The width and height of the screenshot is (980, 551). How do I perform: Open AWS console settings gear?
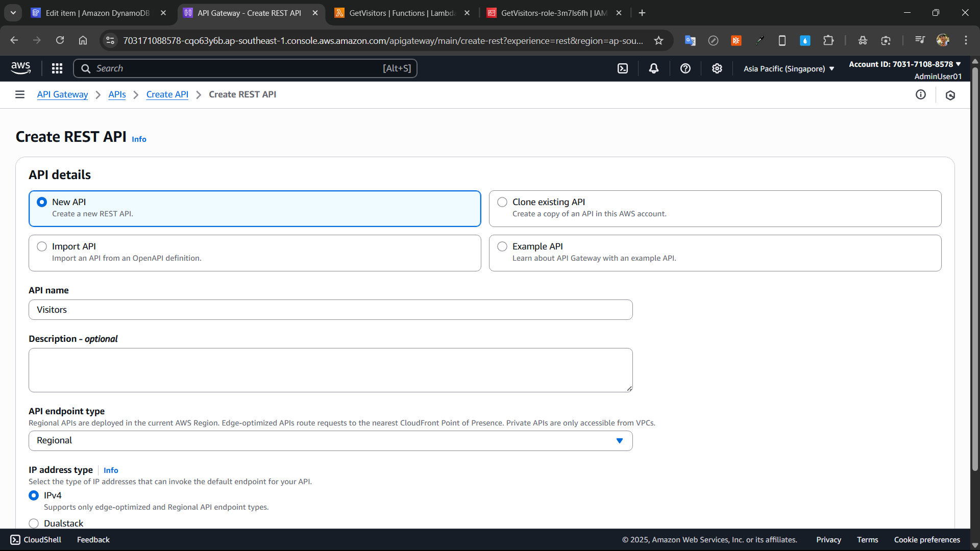[x=717, y=68]
